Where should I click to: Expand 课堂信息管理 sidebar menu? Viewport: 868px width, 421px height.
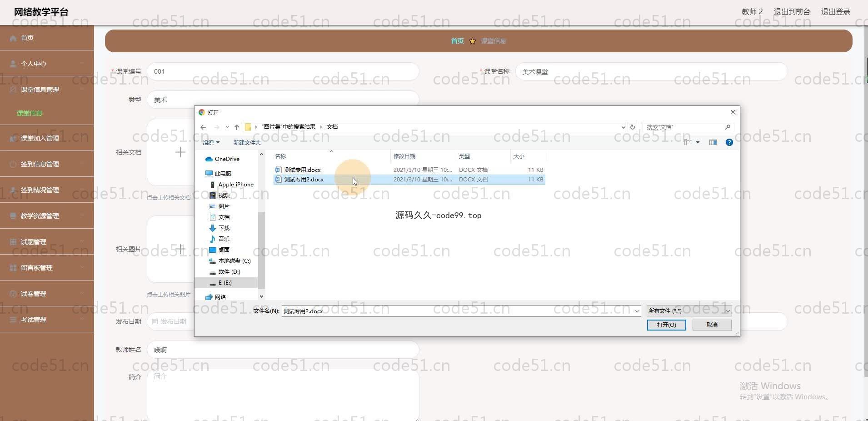[47, 90]
